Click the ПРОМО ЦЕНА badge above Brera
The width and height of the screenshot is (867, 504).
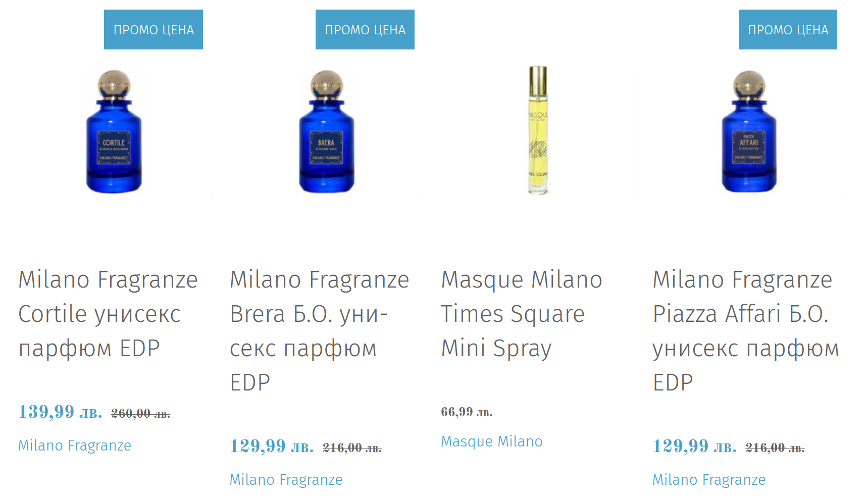[365, 30]
